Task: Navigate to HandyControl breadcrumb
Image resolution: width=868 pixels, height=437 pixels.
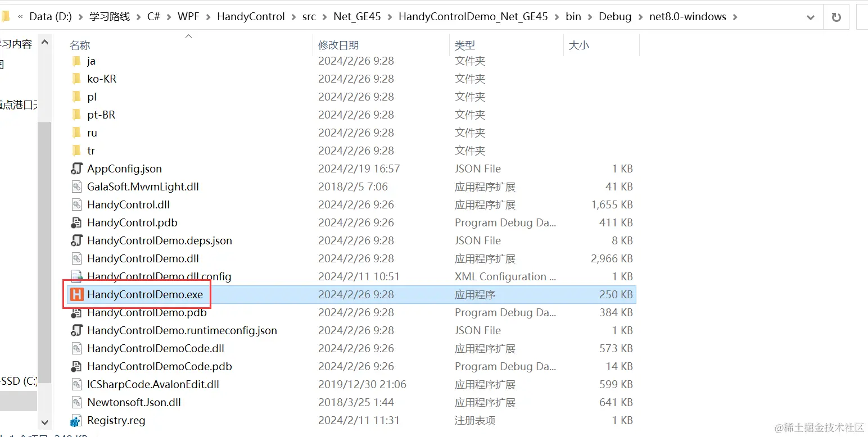Action: pos(251,17)
